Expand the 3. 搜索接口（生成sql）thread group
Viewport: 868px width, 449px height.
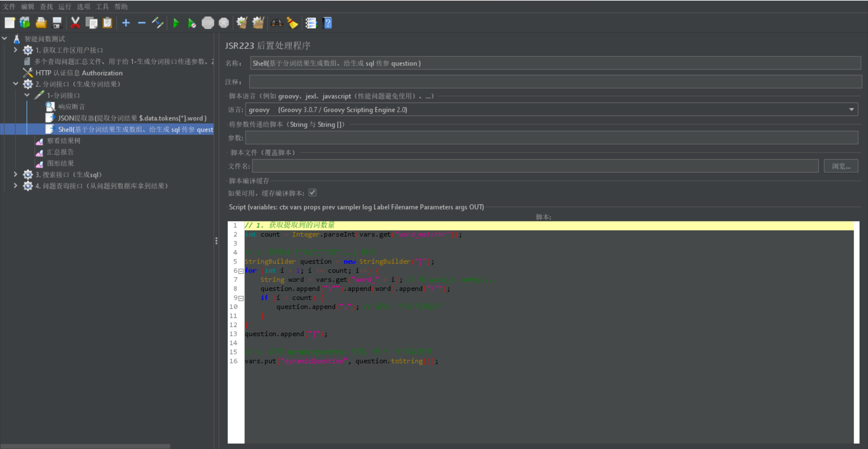16,174
